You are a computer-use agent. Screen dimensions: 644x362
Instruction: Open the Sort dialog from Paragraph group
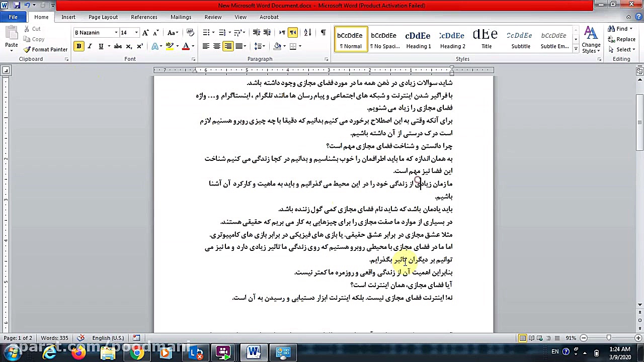308,33
